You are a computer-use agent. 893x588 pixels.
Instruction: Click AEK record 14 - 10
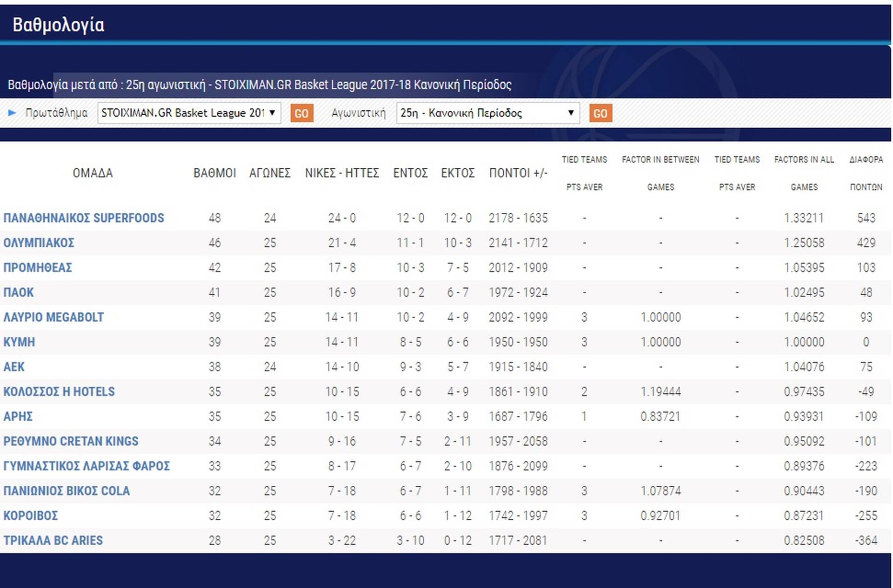coord(342,367)
